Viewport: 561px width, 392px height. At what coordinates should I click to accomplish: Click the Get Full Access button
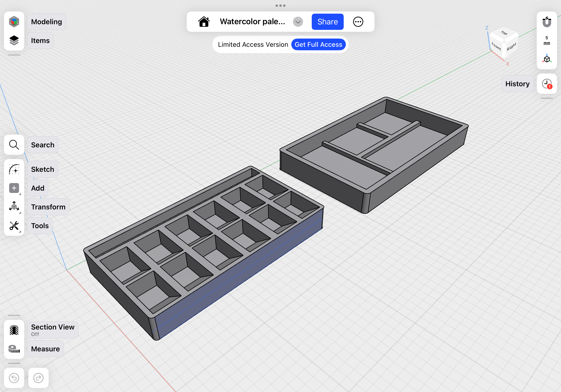pos(318,44)
